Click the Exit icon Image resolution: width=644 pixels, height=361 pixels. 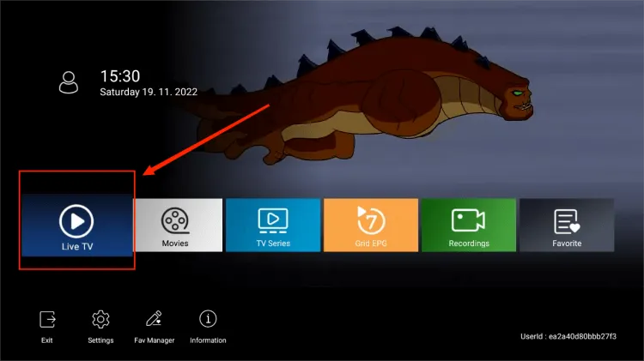tap(47, 319)
